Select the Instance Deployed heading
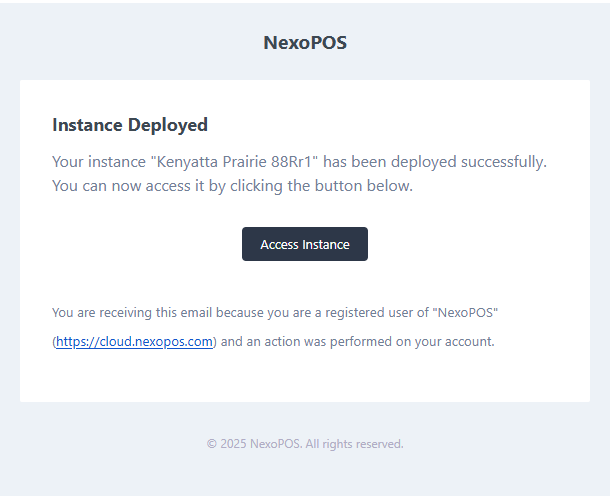The height and width of the screenshot is (496, 610). point(130,125)
